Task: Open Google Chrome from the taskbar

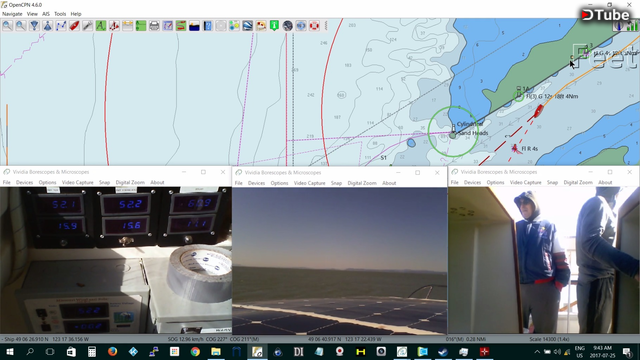Action: click(195, 351)
